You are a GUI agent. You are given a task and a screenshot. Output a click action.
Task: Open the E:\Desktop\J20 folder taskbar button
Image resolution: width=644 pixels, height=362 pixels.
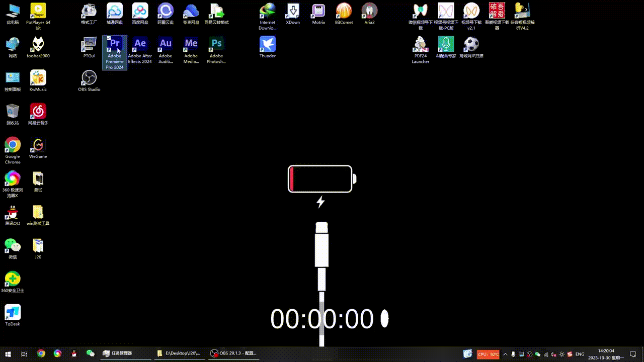click(x=179, y=353)
